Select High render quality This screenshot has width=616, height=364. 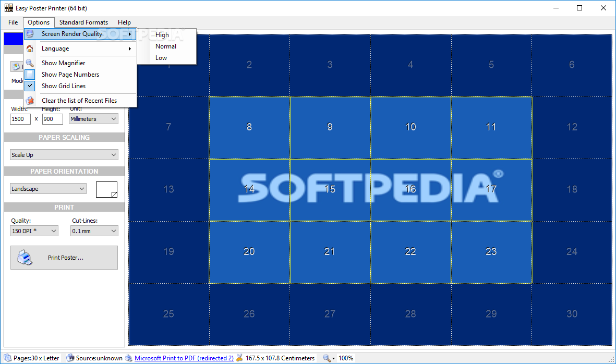pos(162,35)
